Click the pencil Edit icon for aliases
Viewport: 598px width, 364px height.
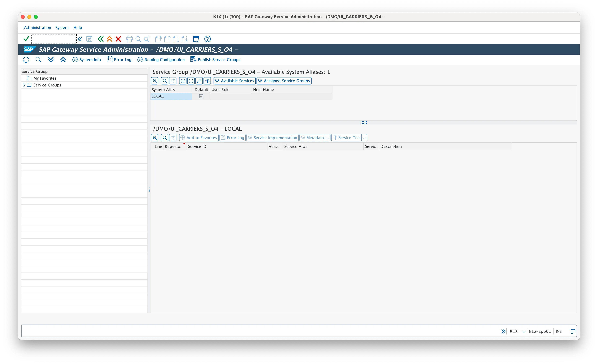[x=199, y=81]
